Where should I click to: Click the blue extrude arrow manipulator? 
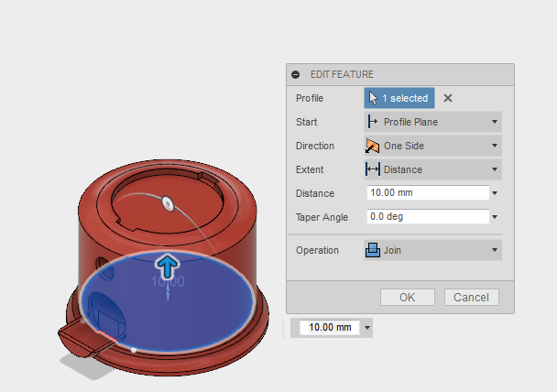[x=167, y=267]
